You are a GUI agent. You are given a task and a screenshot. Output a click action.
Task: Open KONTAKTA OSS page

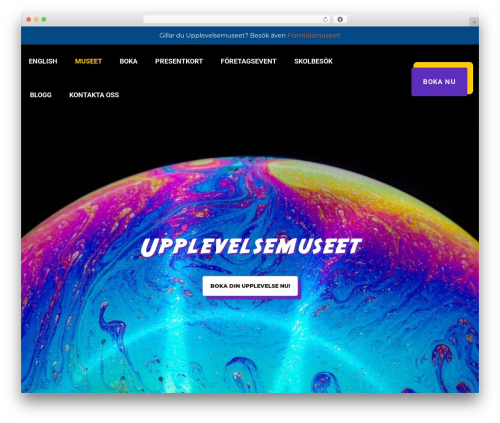click(x=94, y=95)
